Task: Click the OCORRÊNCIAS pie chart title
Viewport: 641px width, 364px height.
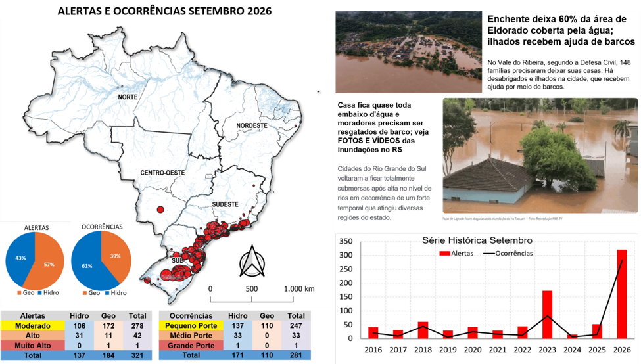Action: (102, 227)
